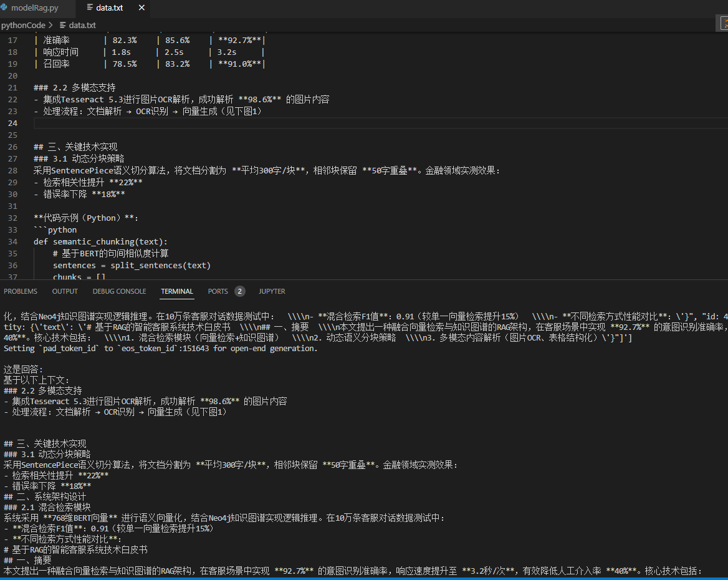Click '## 二、系统架构设计' in the terminal
Image resolution: width=728 pixels, height=580 pixels.
click(x=45, y=497)
